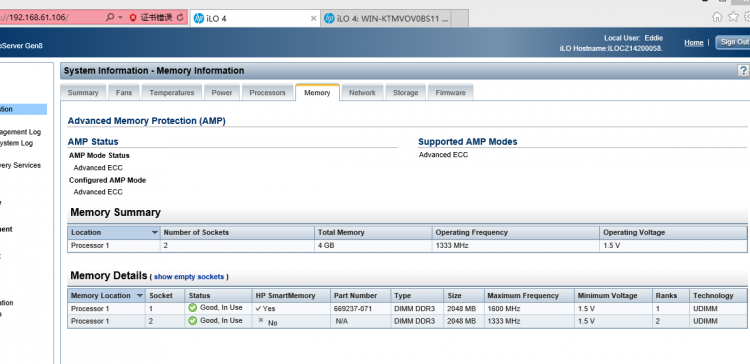750x364 pixels.
Task: Click the Maximum Frequency column header
Action: click(x=529, y=296)
